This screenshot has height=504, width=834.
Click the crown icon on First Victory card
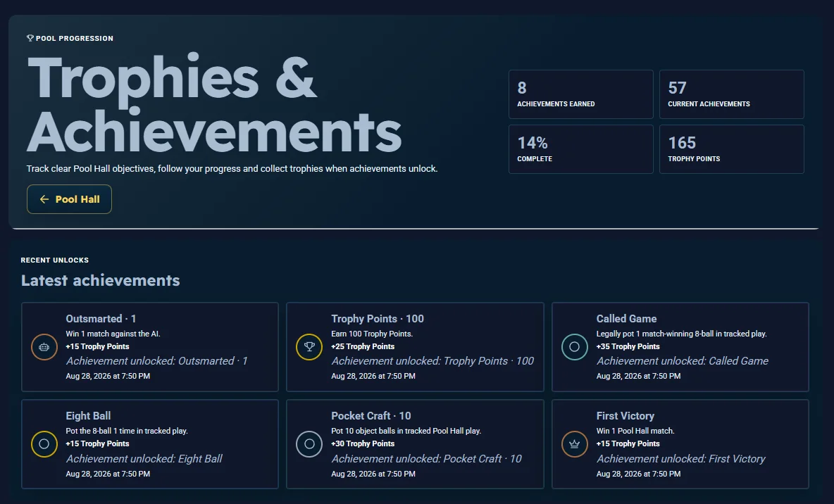click(575, 444)
